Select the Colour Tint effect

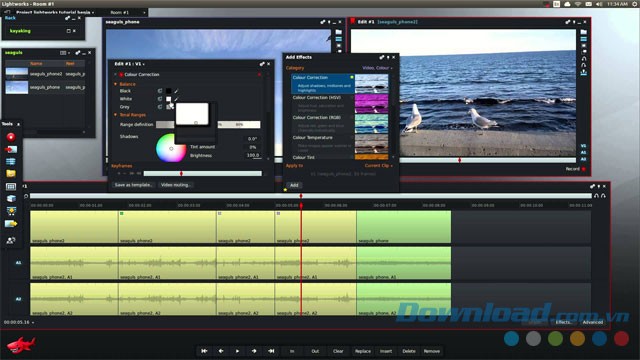(340, 157)
